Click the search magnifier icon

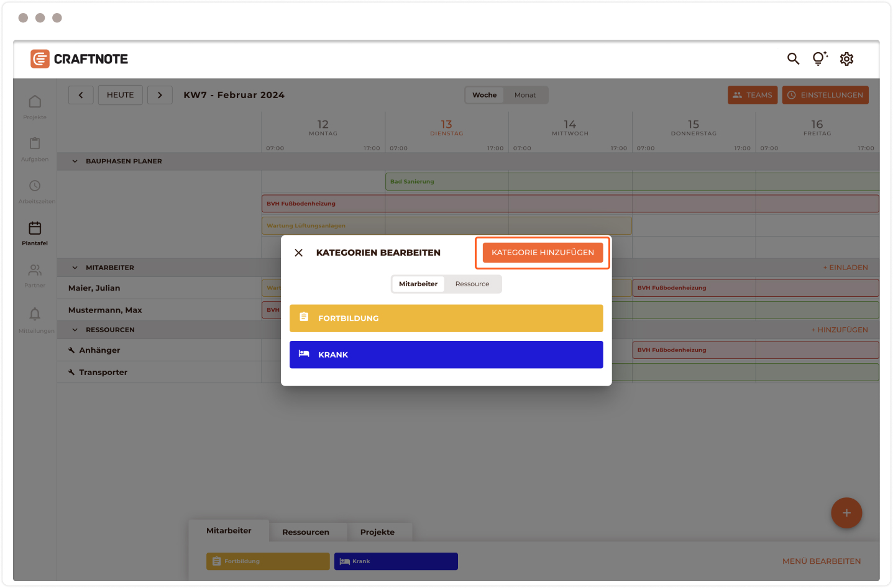point(793,59)
